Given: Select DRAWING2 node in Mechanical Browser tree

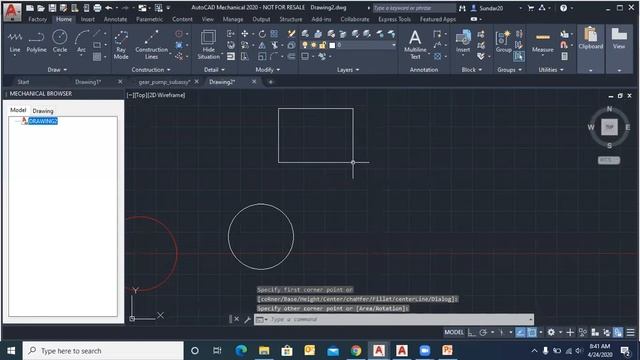Looking at the screenshot, I should (x=43, y=121).
